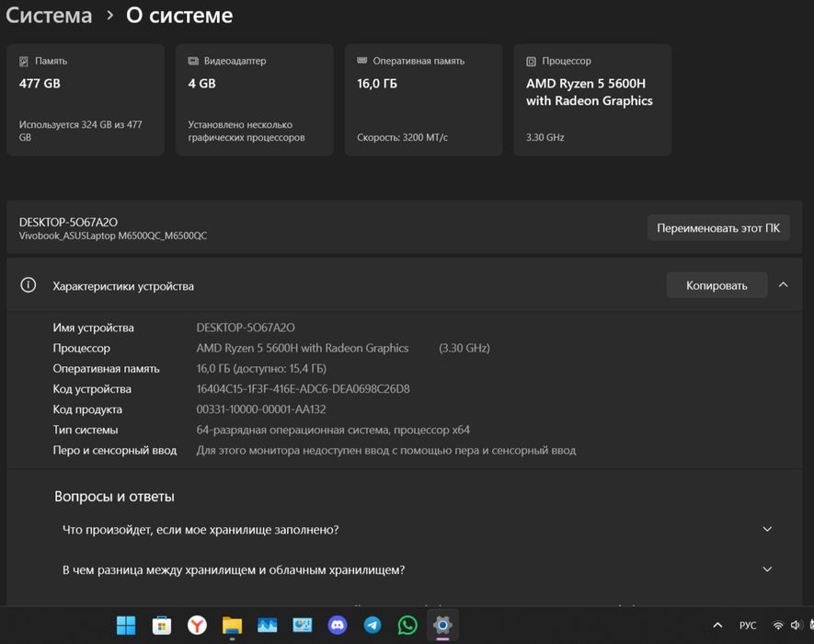Click the info icon beside Характеристики устройства
The height and width of the screenshot is (644, 814).
click(28, 285)
